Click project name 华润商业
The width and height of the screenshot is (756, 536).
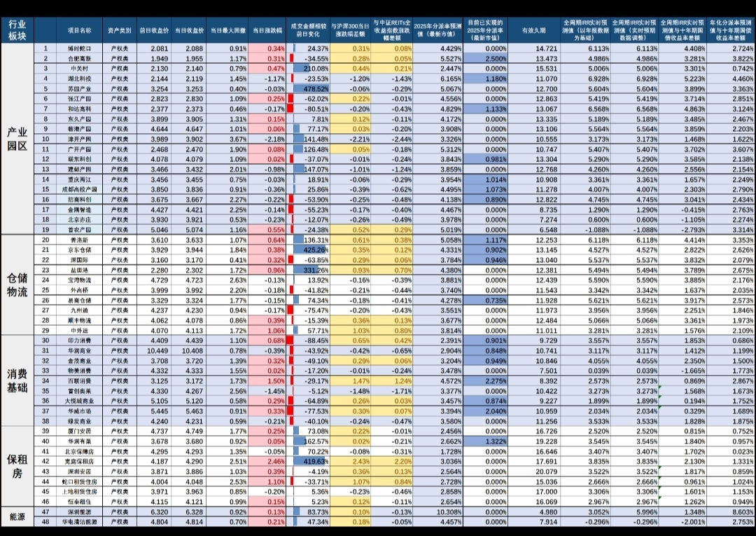[80, 351]
